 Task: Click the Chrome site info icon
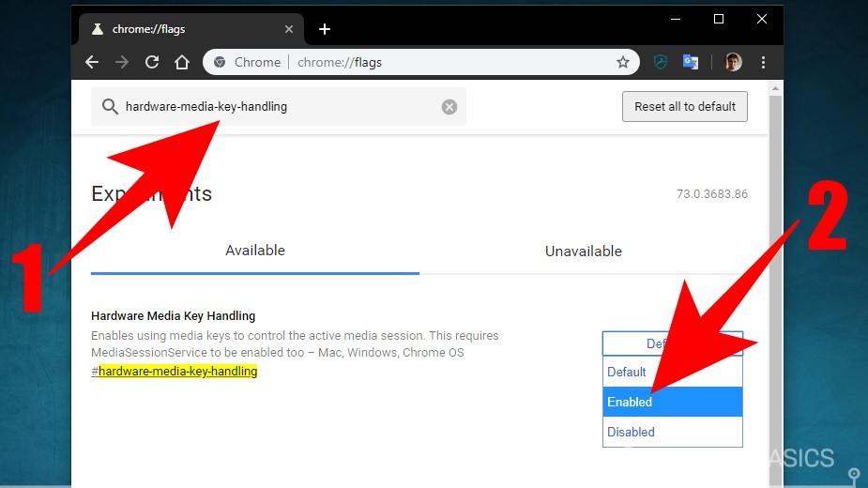point(220,62)
